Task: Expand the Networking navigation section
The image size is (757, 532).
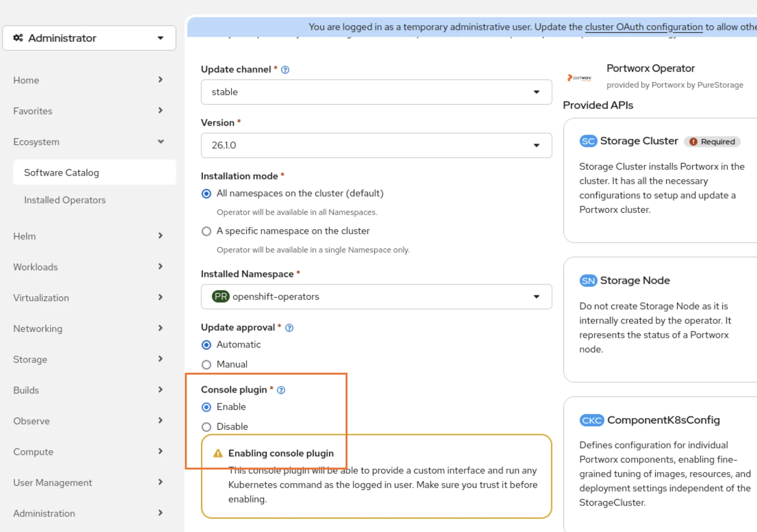Action: [89, 329]
